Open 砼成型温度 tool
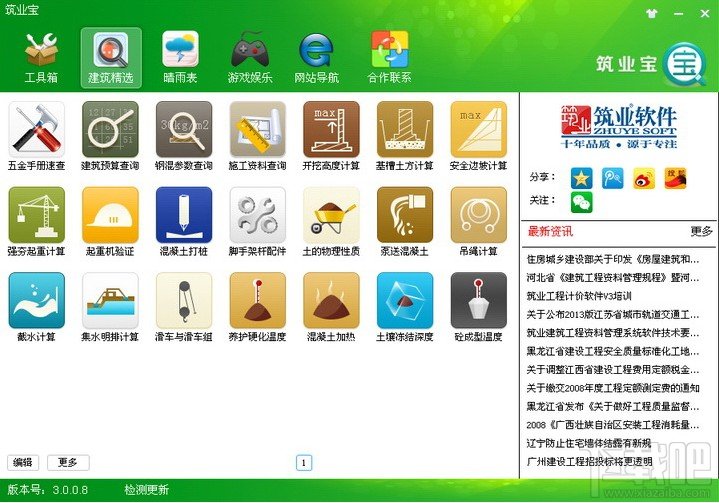Viewport: 719px width, 503px height. [479, 307]
